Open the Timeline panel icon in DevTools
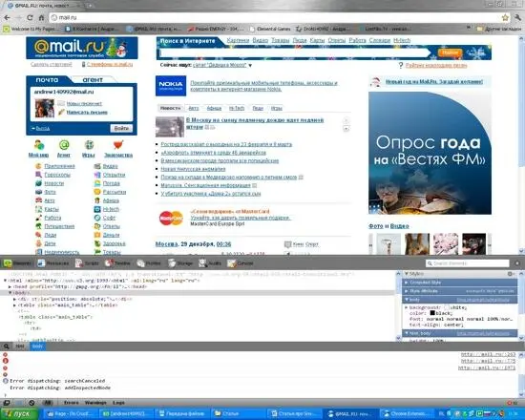Viewport: 525px width, 420px height. click(x=109, y=263)
